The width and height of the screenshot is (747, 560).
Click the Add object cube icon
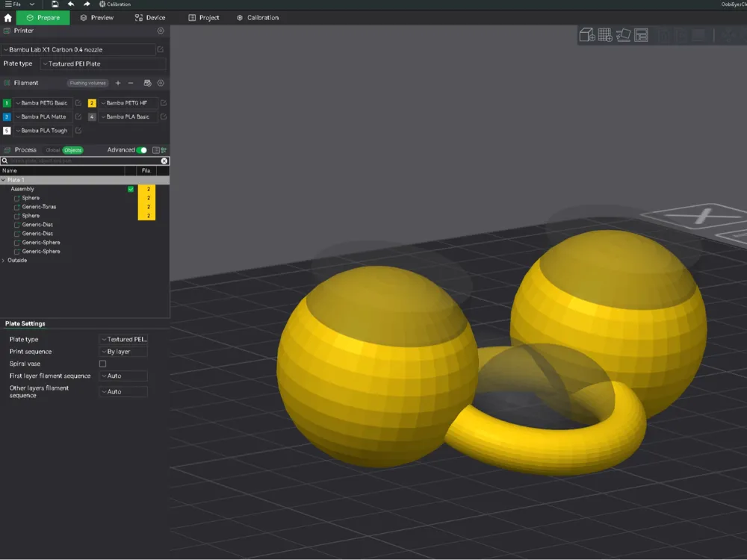tap(587, 35)
